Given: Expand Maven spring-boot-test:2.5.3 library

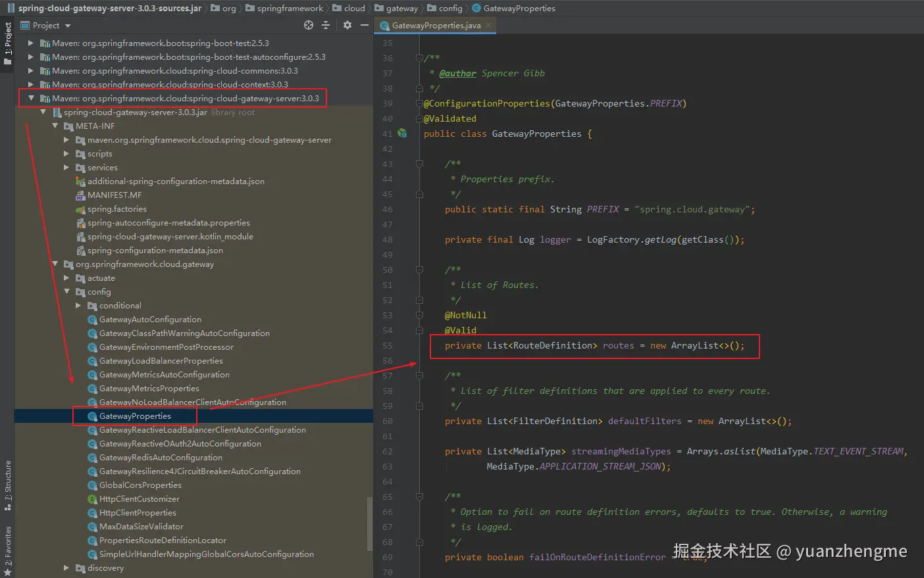Looking at the screenshot, I should 30,43.
